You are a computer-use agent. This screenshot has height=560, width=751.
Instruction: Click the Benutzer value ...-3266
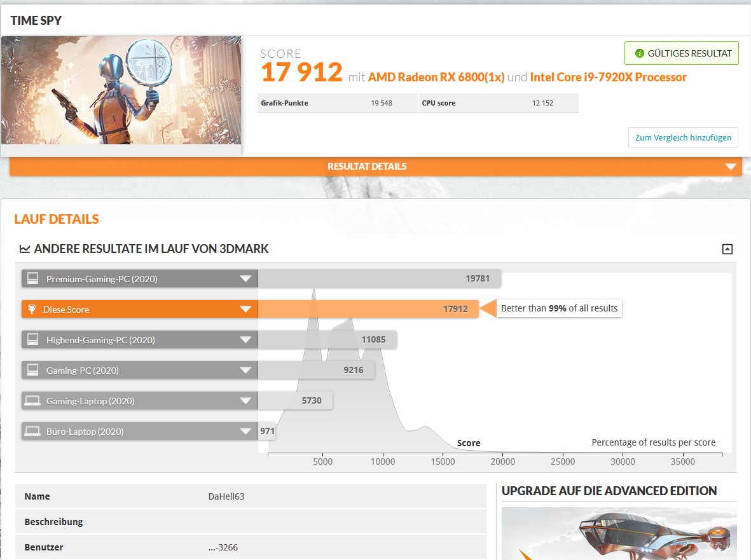pyautogui.click(x=223, y=547)
